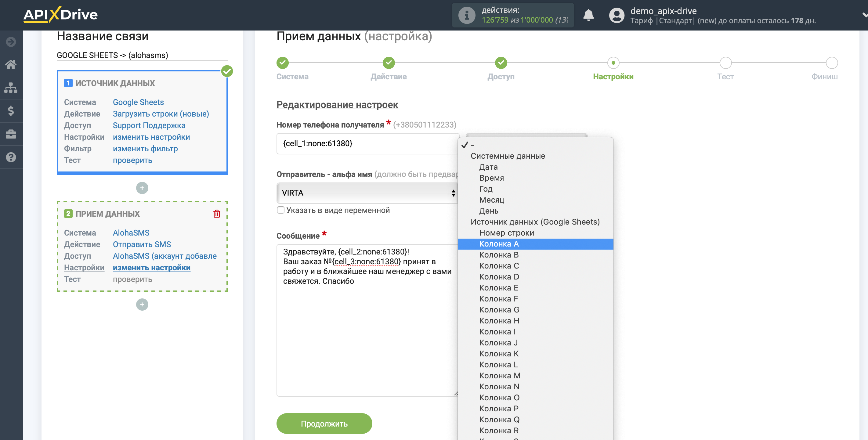
Task: Edit the connection name field
Action: click(142, 55)
